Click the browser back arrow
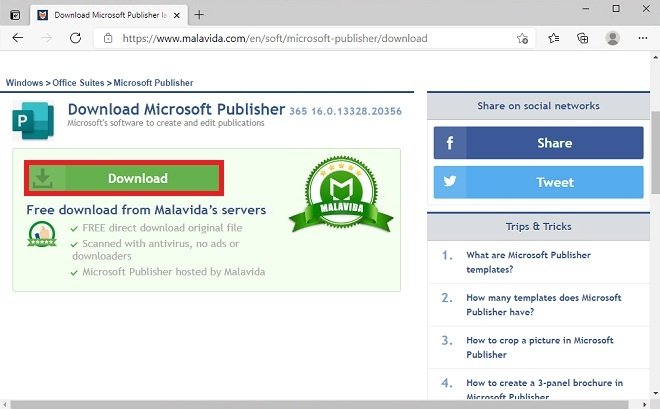660x409 pixels. tap(18, 38)
